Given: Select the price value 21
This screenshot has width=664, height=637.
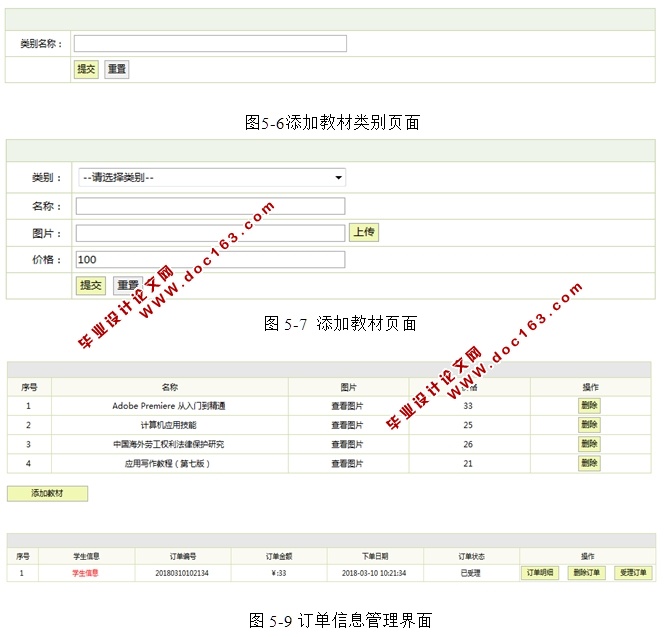Looking at the screenshot, I should coord(468,464).
